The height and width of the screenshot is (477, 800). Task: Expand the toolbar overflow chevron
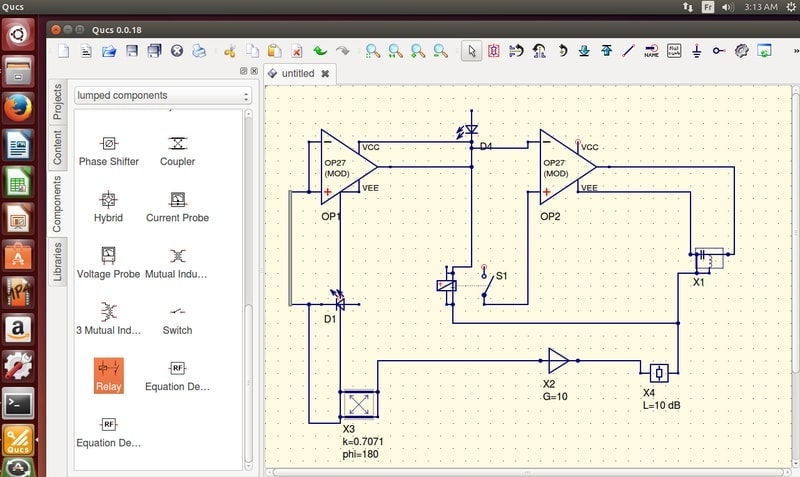795,51
